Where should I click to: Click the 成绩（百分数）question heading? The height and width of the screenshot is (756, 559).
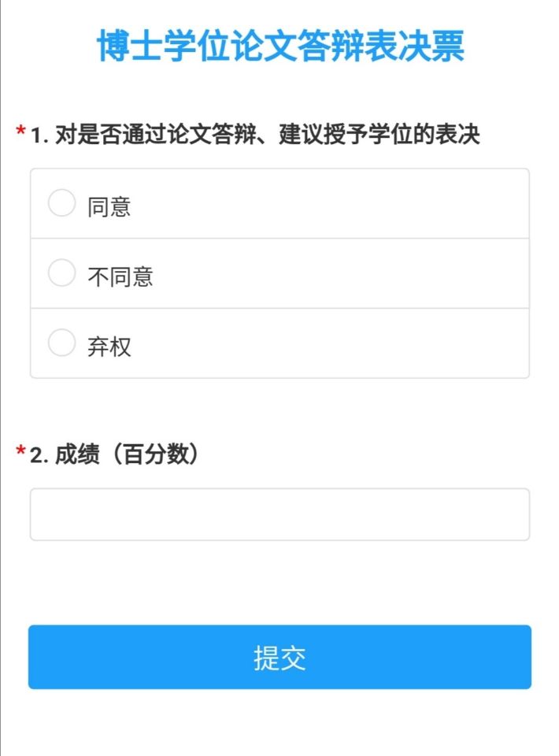(x=126, y=455)
